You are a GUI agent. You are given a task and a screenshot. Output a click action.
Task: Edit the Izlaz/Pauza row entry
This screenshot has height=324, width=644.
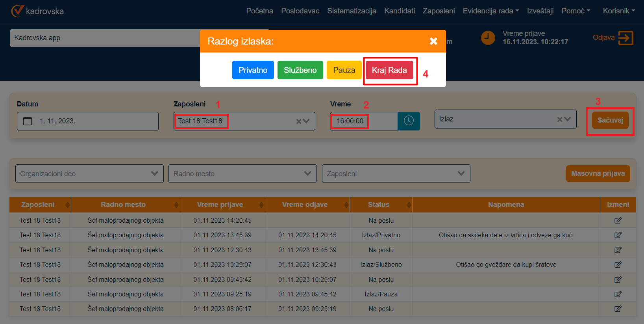618,294
